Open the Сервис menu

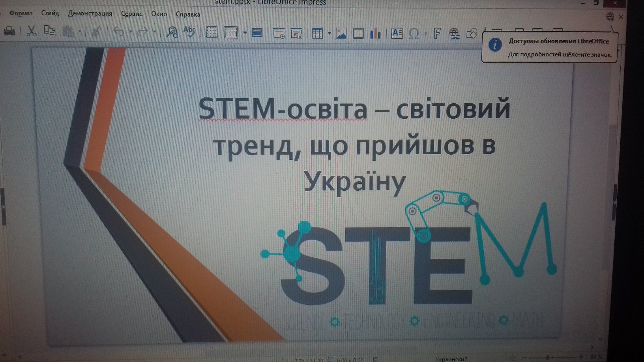(x=131, y=14)
